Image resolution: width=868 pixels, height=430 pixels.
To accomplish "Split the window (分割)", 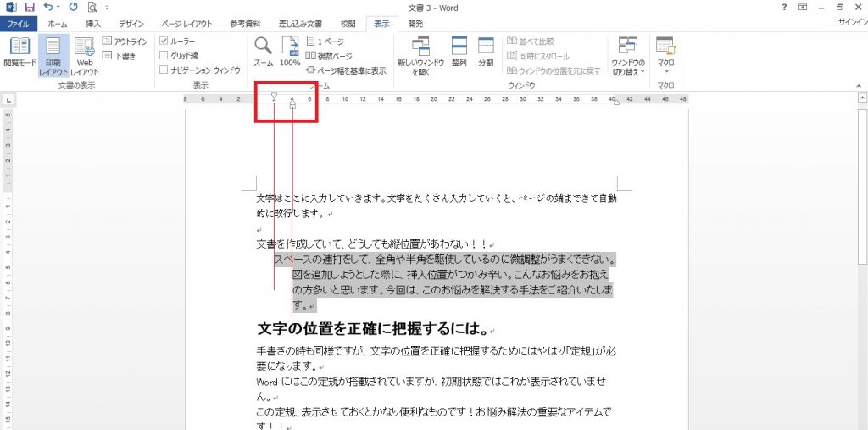I will [486, 53].
